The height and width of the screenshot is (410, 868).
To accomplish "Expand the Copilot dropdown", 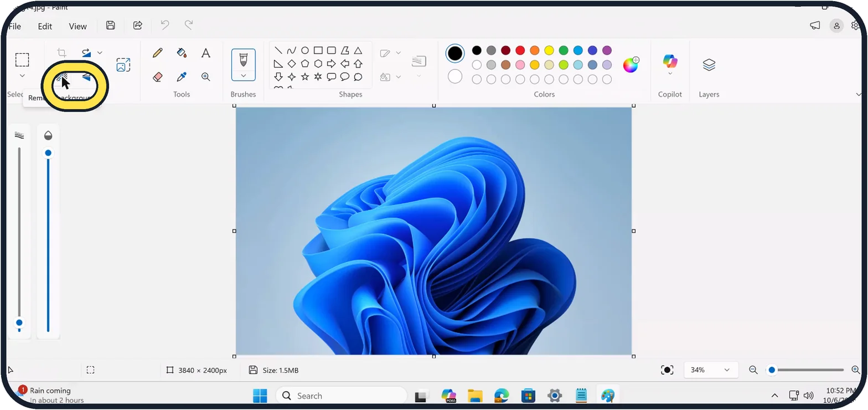I will click(670, 74).
